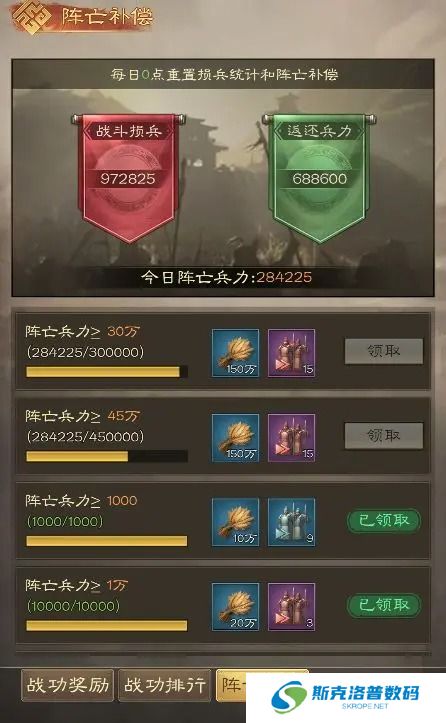446x723 pixels.
Task: Tap the green 返还兵力 banner
Action: click(x=319, y=178)
